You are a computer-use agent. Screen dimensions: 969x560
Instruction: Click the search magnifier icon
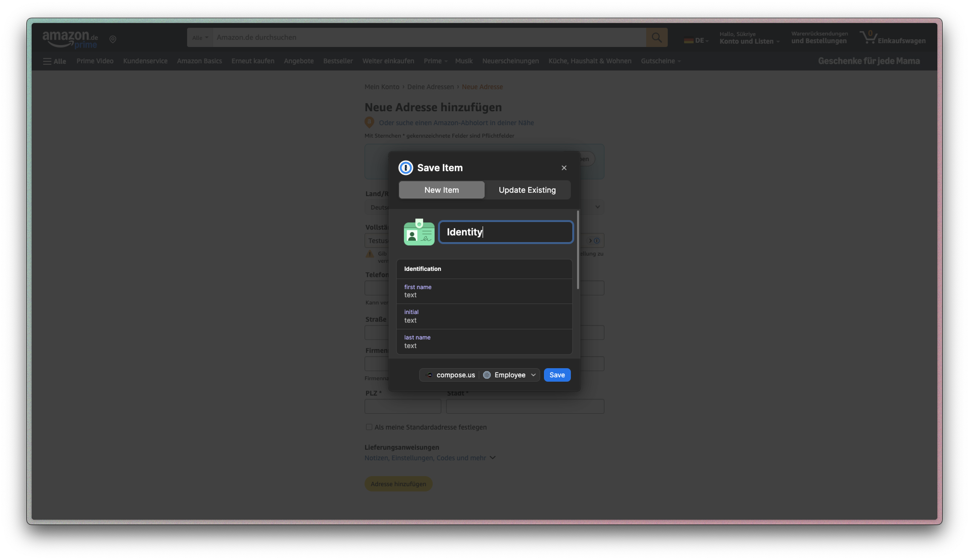coord(656,37)
